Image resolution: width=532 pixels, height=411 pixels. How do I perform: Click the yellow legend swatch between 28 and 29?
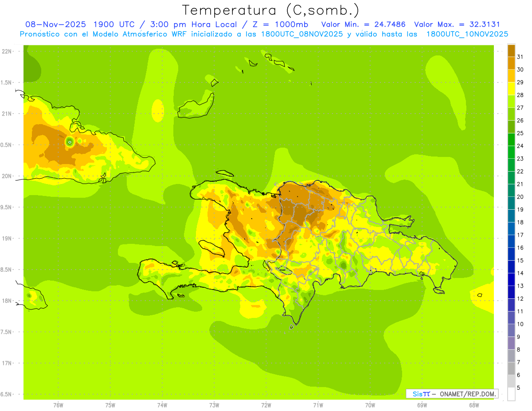coord(511,89)
